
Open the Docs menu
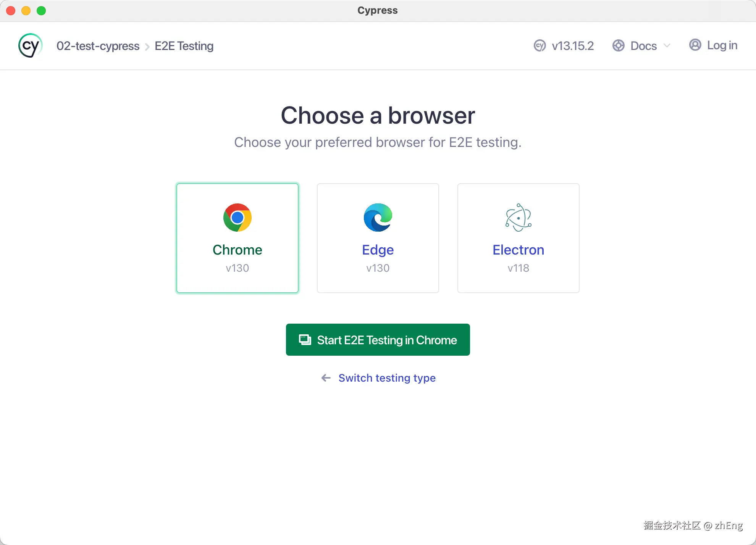click(643, 46)
